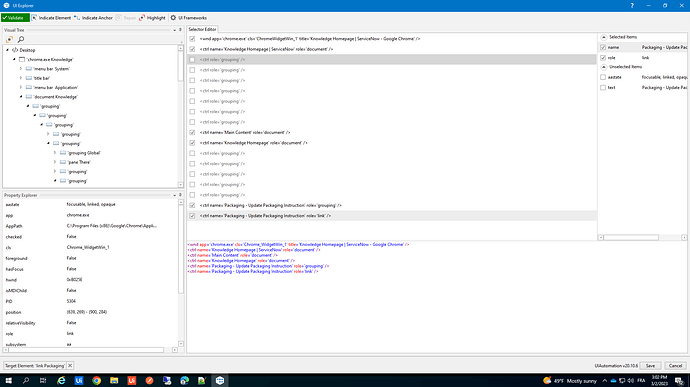The height and width of the screenshot is (387, 690).
Task: Click the Cancel button
Action: click(x=675, y=365)
